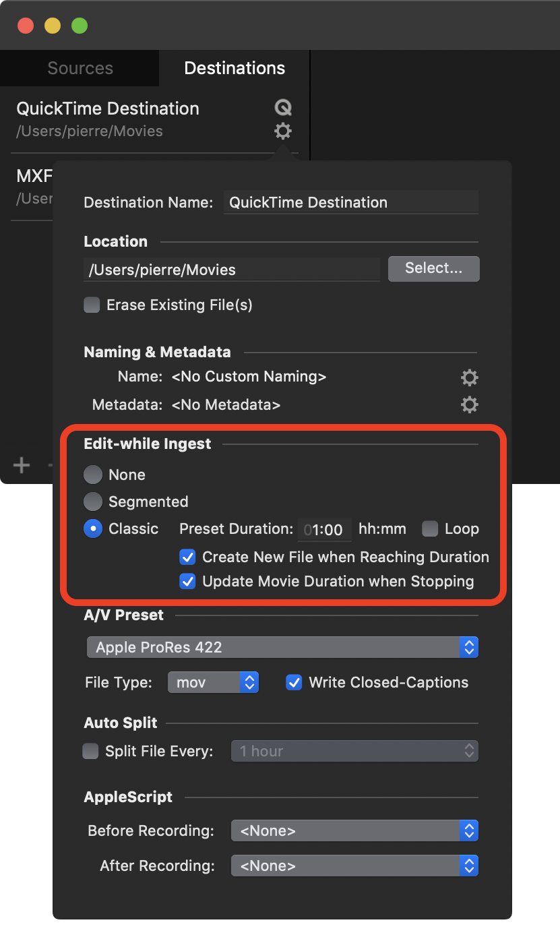Enable Erase Existing File(s) checkbox

[92, 305]
